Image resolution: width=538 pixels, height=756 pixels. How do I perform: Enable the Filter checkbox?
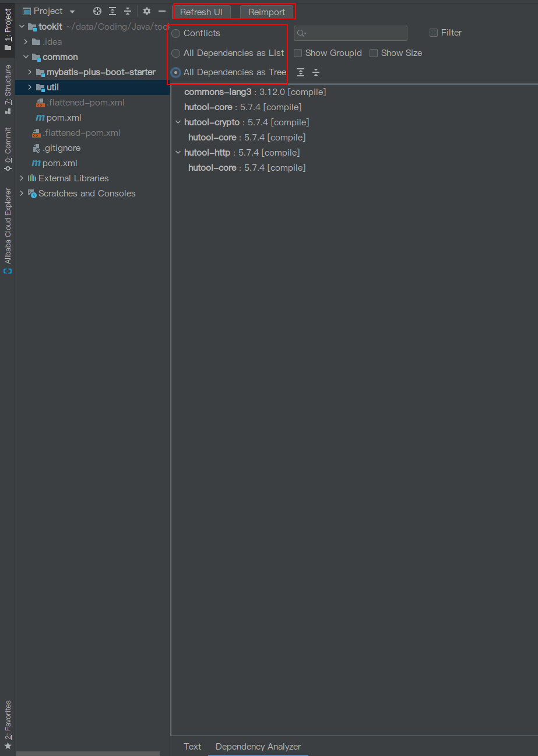(434, 33)
